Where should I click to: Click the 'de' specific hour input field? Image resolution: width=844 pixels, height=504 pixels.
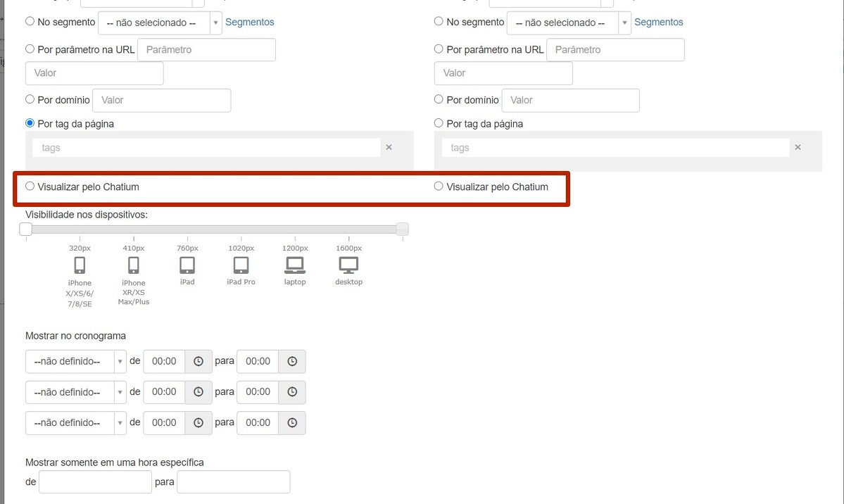(x=95, y=482)
